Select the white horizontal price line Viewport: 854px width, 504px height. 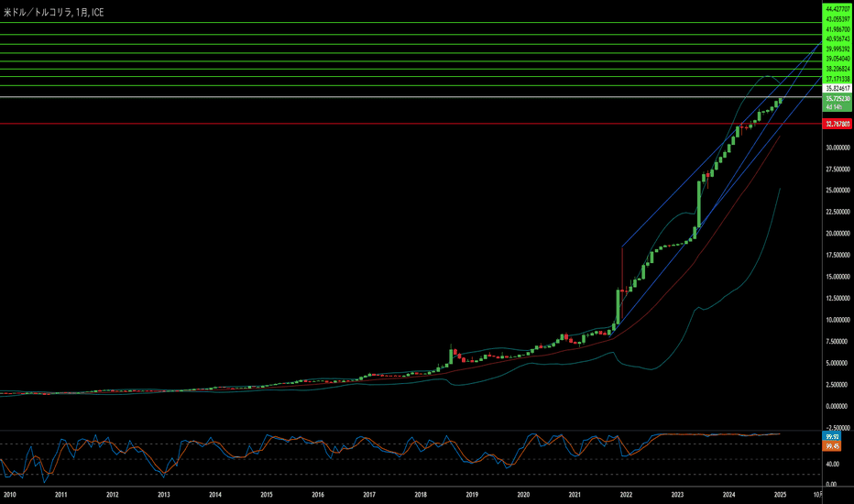point(411,97)
